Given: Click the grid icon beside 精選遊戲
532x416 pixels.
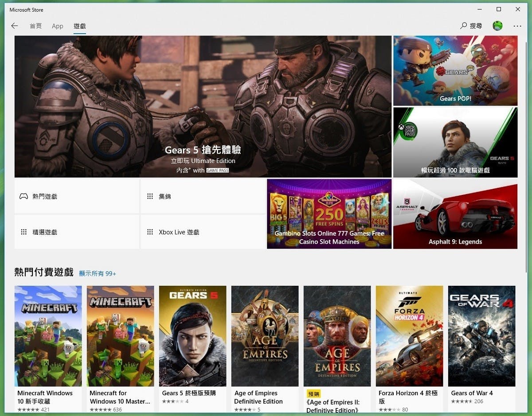Looking at the screenshot, I should 23,232.
